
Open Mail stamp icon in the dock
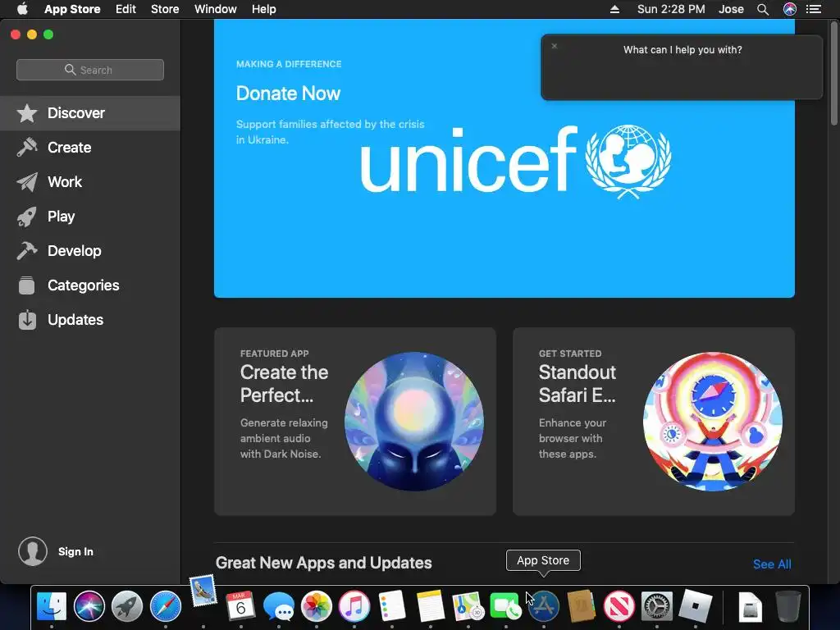tap(203, 591)
